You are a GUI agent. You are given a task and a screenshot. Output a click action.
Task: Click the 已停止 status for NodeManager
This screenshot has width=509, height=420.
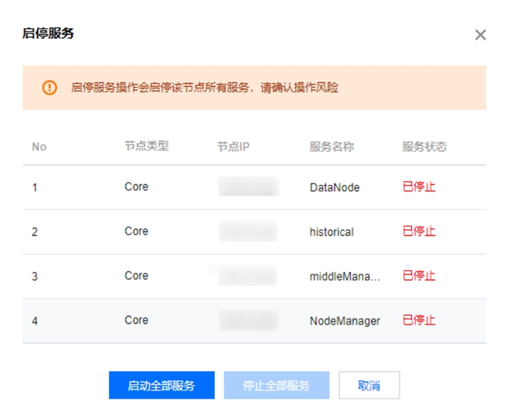[418, 321]
